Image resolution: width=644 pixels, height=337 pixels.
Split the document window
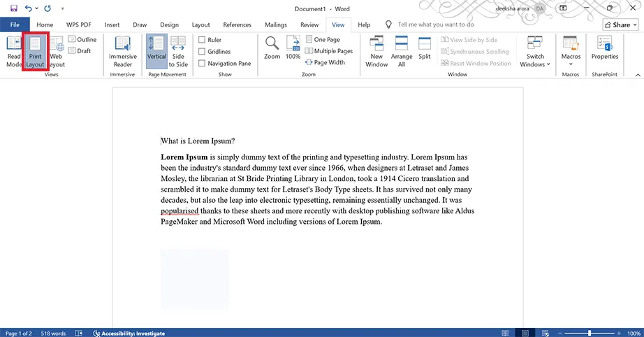pyautogui.click(x=425, y=48)
